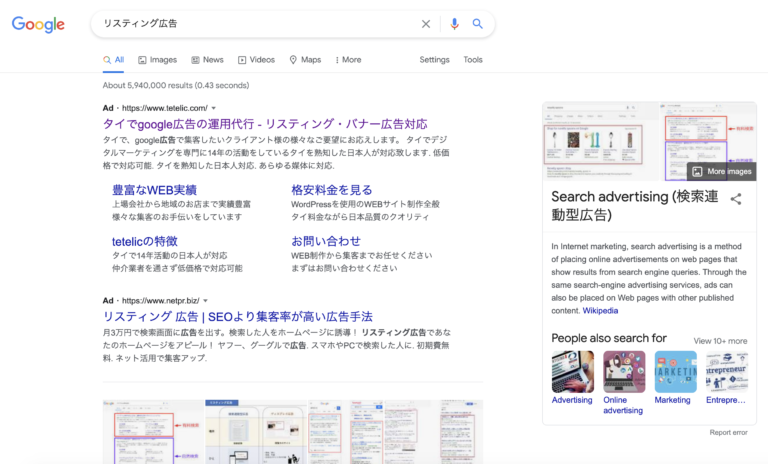Open the Online advertising related-search thumbnail
Image resolution: width=768 pixels, height=464 pixels.
point(624,371)
